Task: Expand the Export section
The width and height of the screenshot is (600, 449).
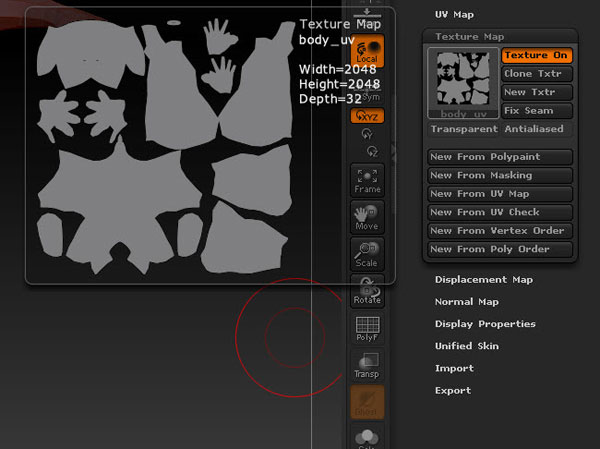Action: 453,390
